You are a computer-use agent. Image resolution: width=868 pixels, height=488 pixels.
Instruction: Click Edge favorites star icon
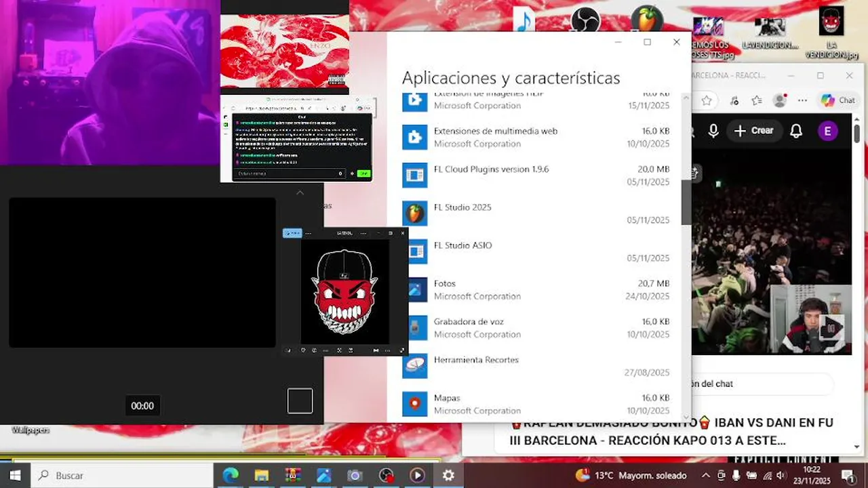tap(707, 100)
